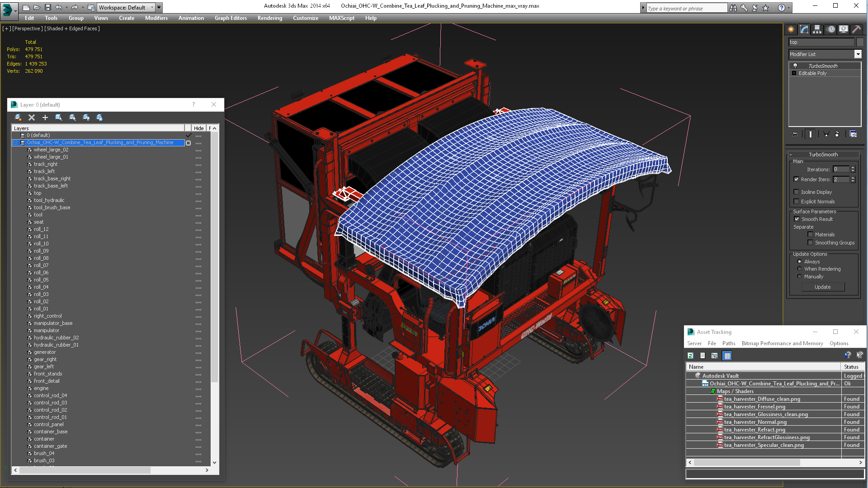Click the object color swatch beside name
This screenshot has width=868, height=488.
(x=860, y=42)
